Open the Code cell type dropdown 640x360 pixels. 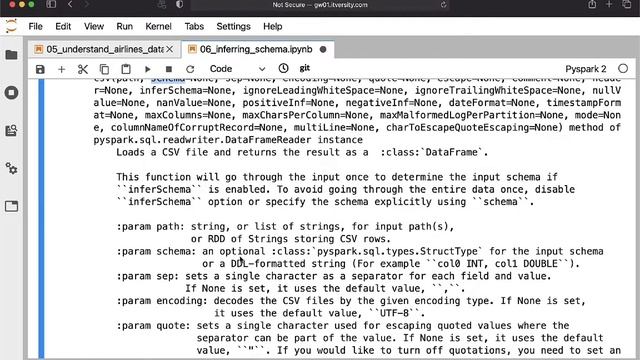237,69
